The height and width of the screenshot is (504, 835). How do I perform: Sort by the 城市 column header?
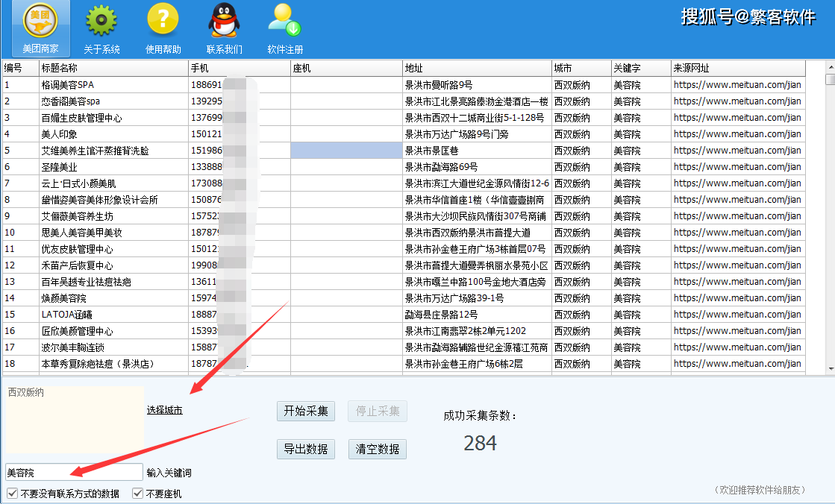click(581, 68)
